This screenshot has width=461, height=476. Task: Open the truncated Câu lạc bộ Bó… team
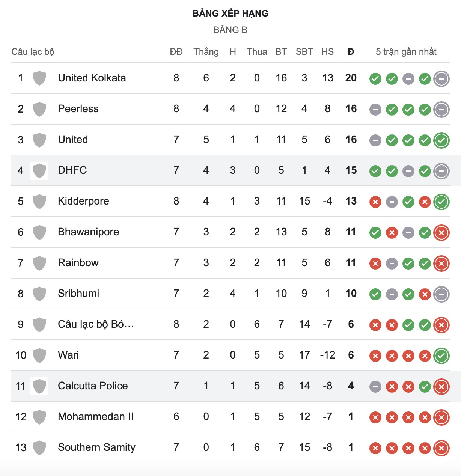coord(96,324)
